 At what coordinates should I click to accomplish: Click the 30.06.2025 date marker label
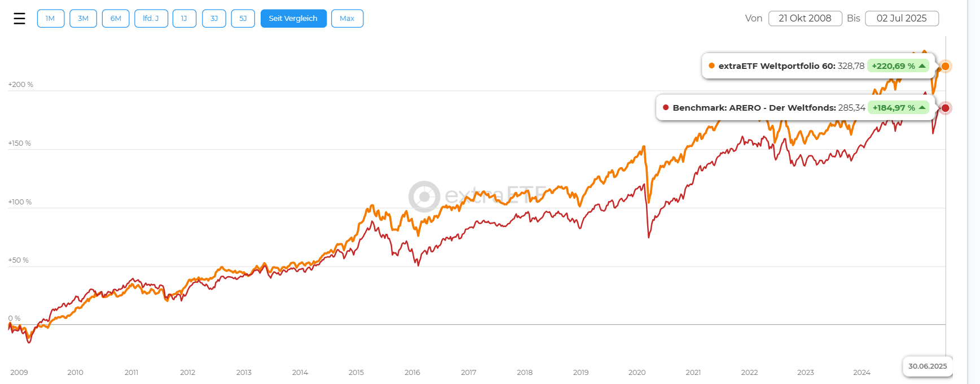927,366
